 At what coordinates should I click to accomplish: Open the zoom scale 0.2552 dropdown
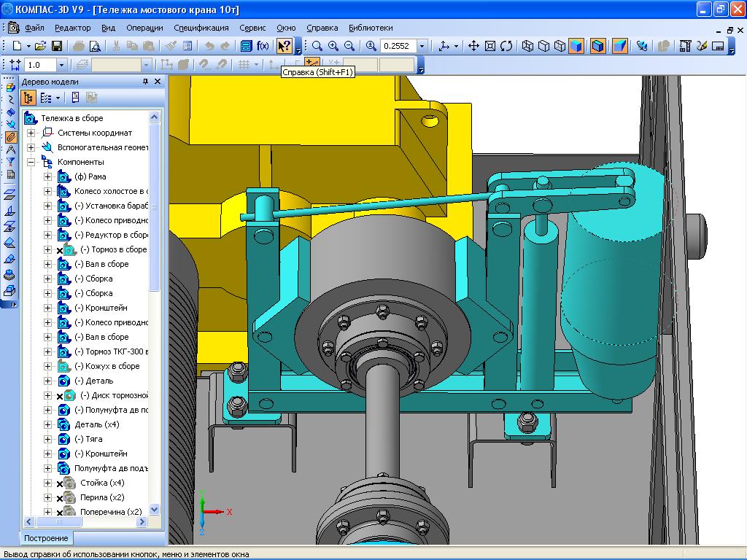tap(422, 46)
